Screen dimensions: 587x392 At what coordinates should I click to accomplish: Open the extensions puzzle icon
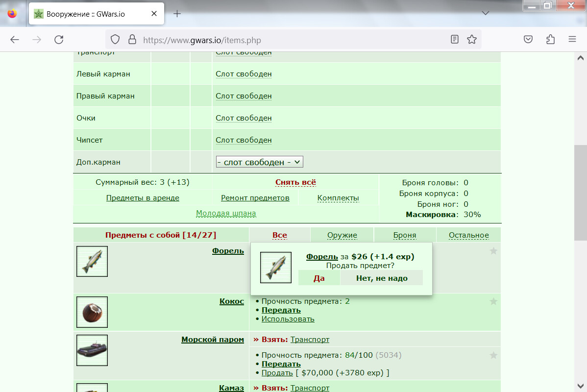(550, 39)
